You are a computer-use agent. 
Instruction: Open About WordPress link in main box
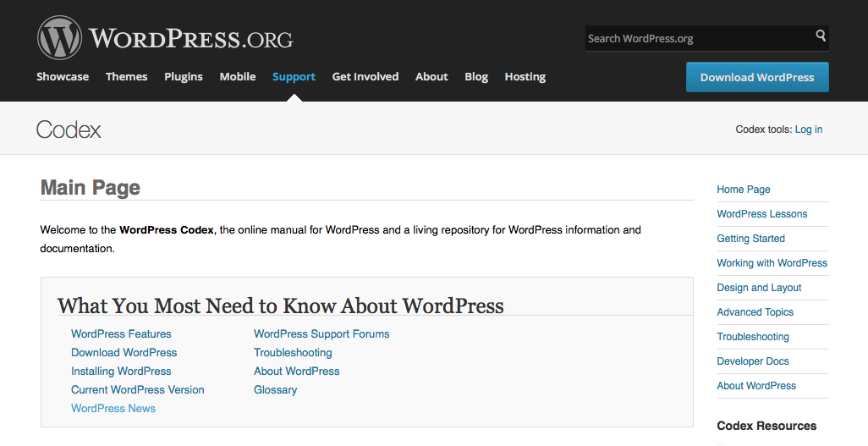297,372
